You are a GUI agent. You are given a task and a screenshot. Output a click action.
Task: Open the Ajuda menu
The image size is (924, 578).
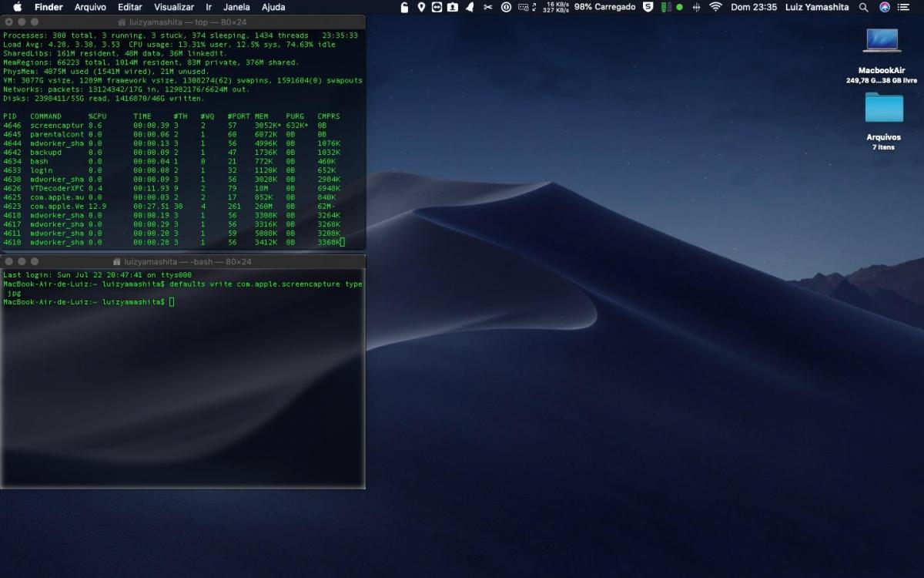pos(273,7)
